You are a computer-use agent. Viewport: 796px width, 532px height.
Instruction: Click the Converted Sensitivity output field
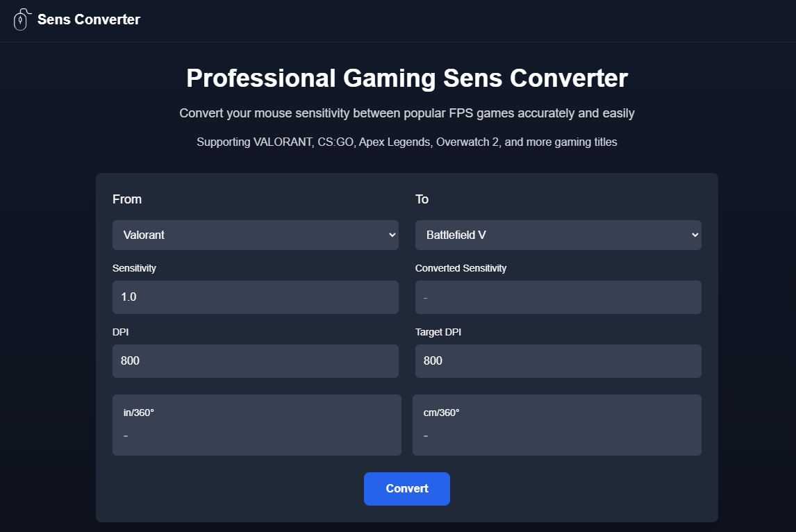click(x=558, y=297)
